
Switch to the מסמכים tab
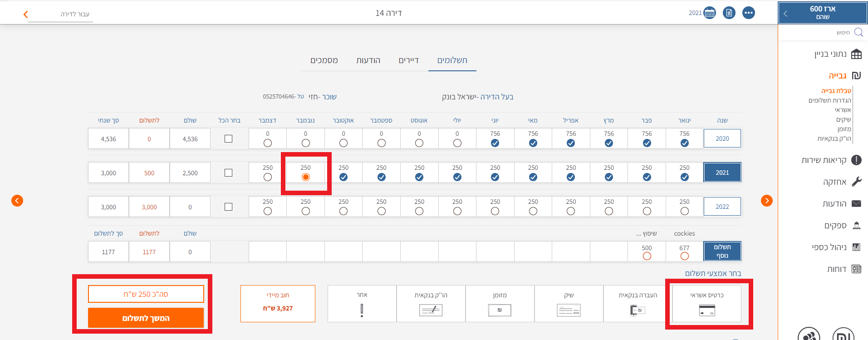click(324, 60)
